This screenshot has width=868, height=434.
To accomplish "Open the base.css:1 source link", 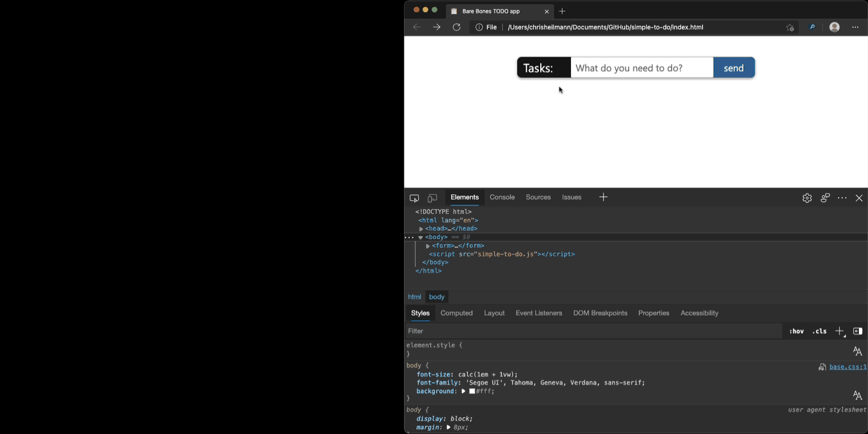I will [x=848, y=366].
